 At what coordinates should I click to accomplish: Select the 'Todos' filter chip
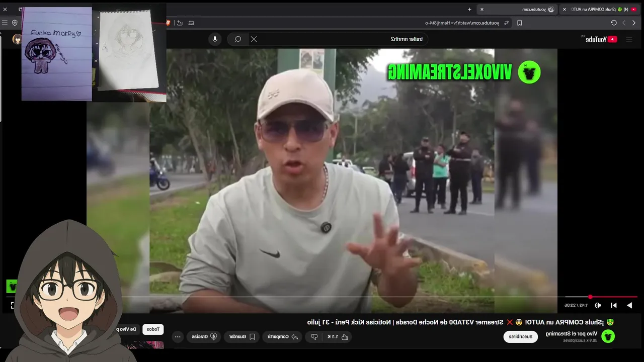click(153, 329)
